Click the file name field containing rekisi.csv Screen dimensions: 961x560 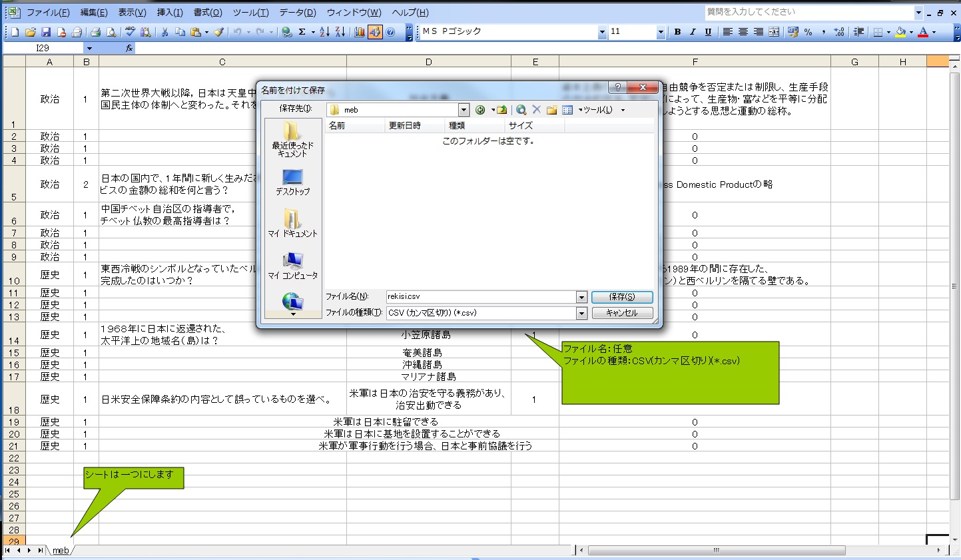pos(480,297)
